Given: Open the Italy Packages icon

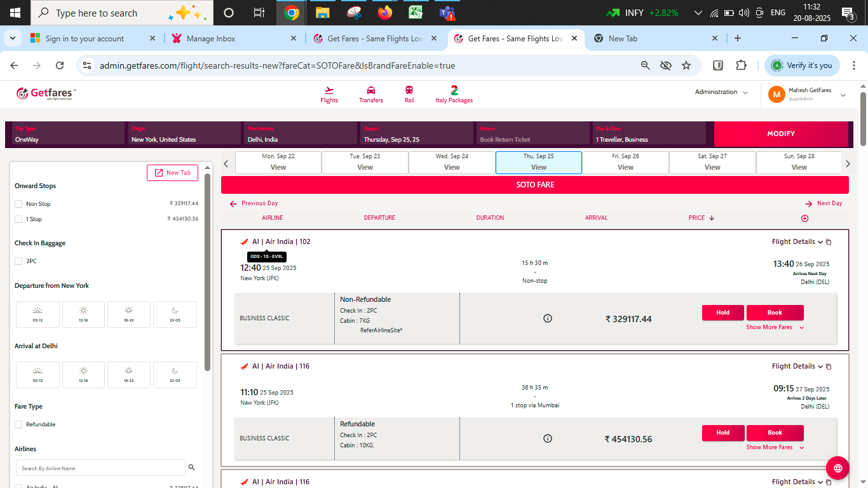Looking at the screenshot, I should tap(454, 90).
